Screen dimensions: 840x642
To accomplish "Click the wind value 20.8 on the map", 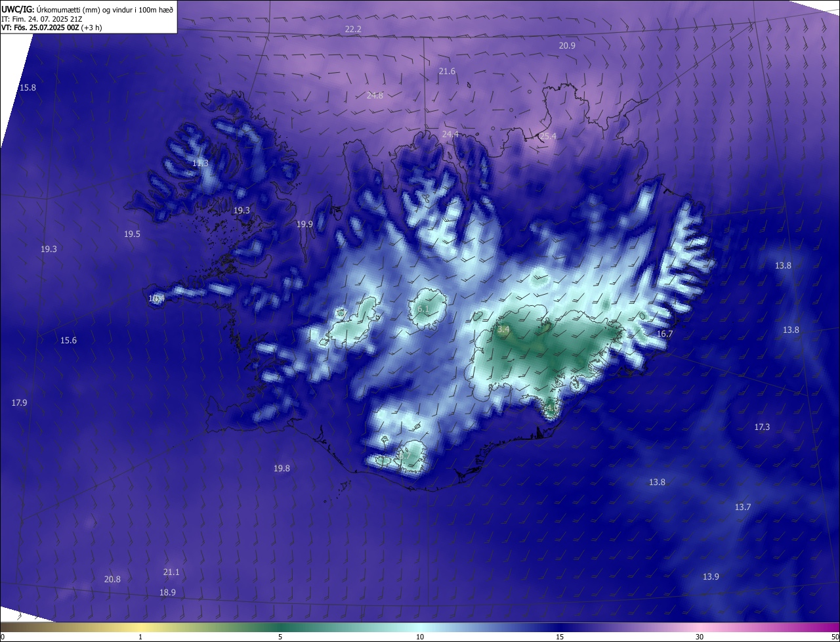I will point(112,580).
